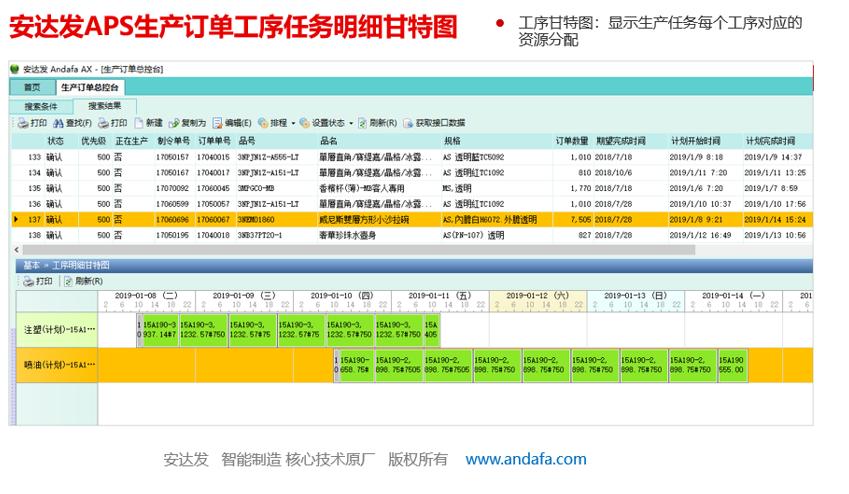The image size is (849, 494).
Task: Click the scroll-left arrow of the grid scrollbar
Action: click(x=17, y=250)
